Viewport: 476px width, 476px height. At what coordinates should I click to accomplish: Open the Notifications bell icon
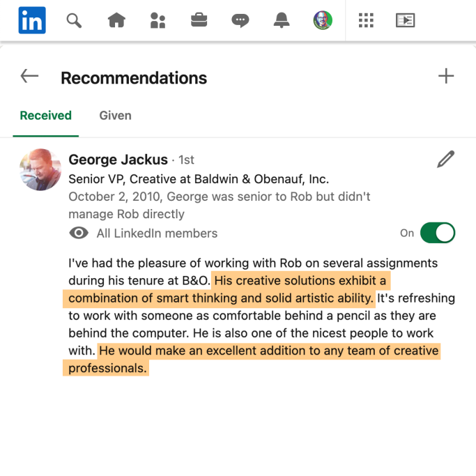coord(282,20)
